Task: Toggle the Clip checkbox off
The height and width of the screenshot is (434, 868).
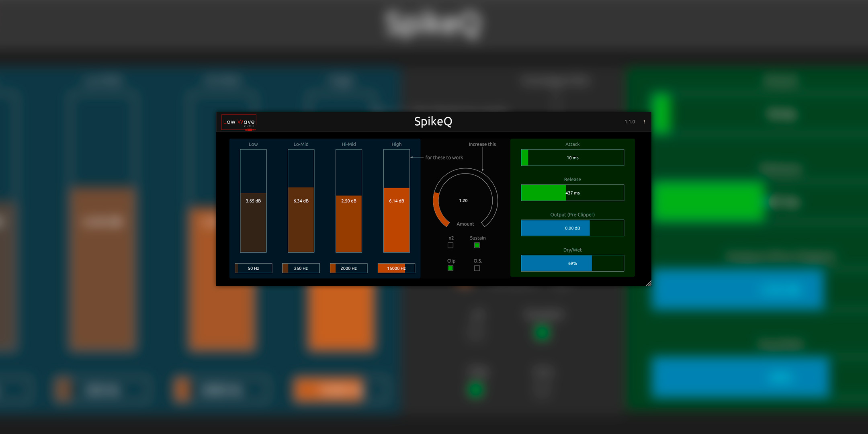Action: pyautogui.click(x=450, y=268)
